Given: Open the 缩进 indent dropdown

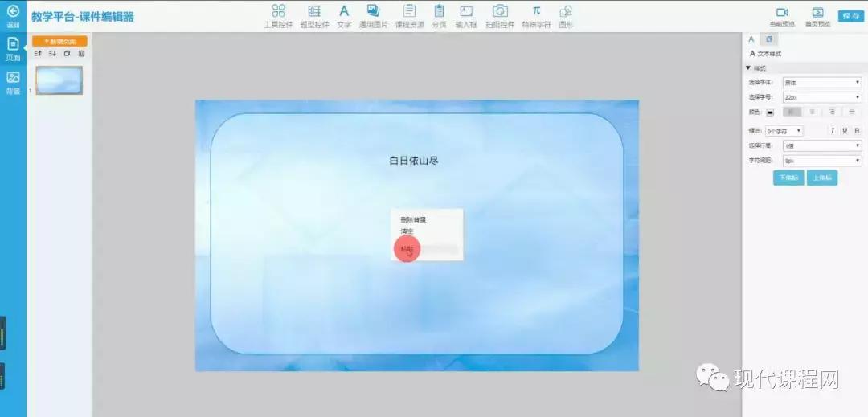Looking at the screenshot, I should [784, 131].
